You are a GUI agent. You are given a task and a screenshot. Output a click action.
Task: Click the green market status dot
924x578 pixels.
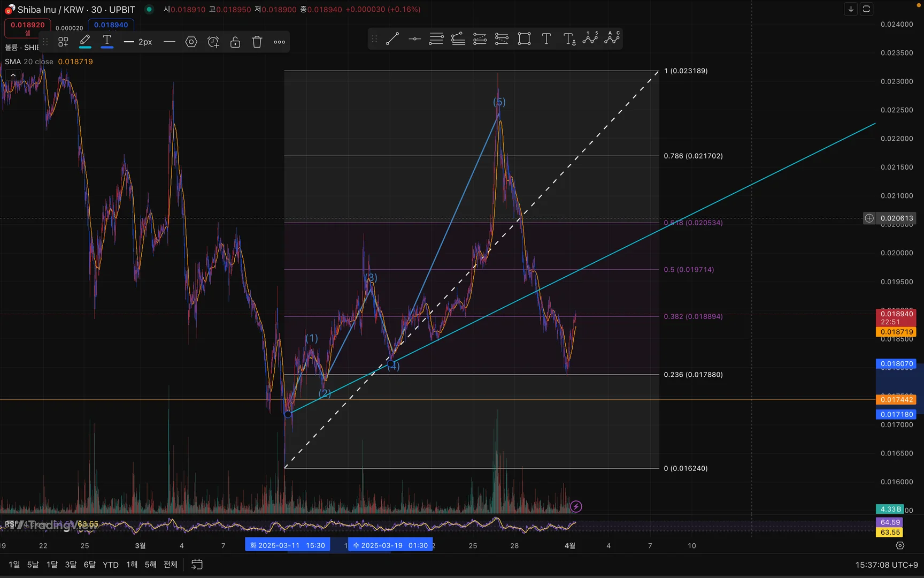(x=149, y=9)
